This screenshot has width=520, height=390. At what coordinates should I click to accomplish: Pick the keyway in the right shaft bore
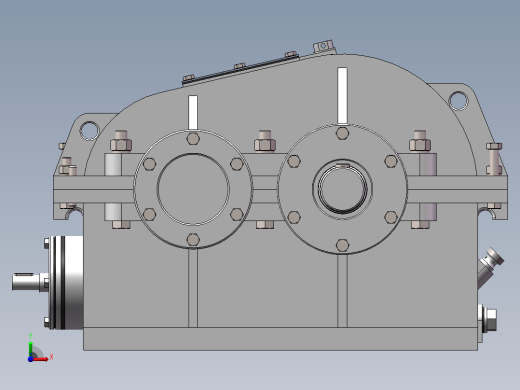click(x=342, y=166)
